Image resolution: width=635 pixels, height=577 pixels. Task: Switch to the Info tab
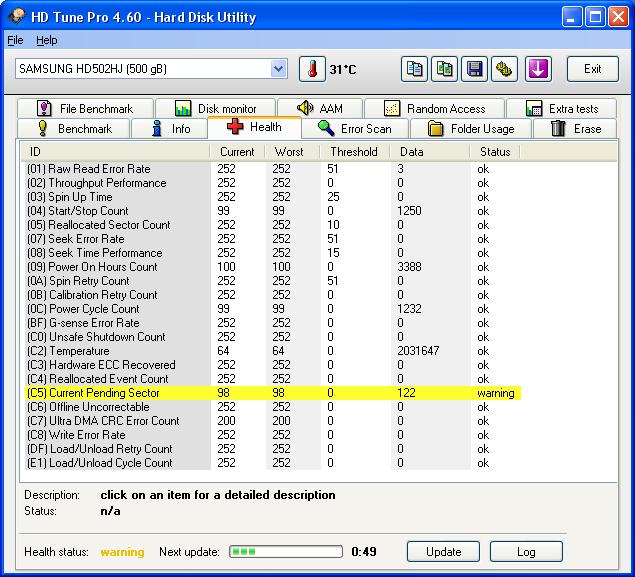tap(170, 129)
